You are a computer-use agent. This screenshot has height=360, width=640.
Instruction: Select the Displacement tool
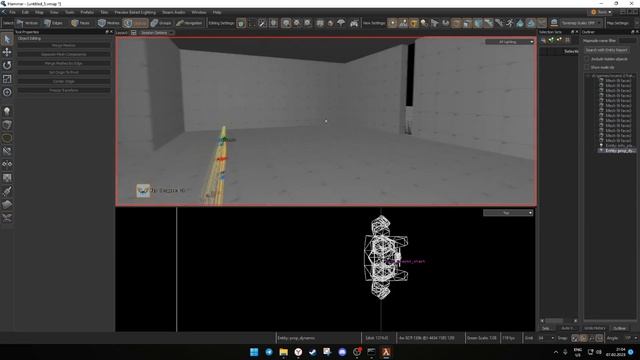7,204
